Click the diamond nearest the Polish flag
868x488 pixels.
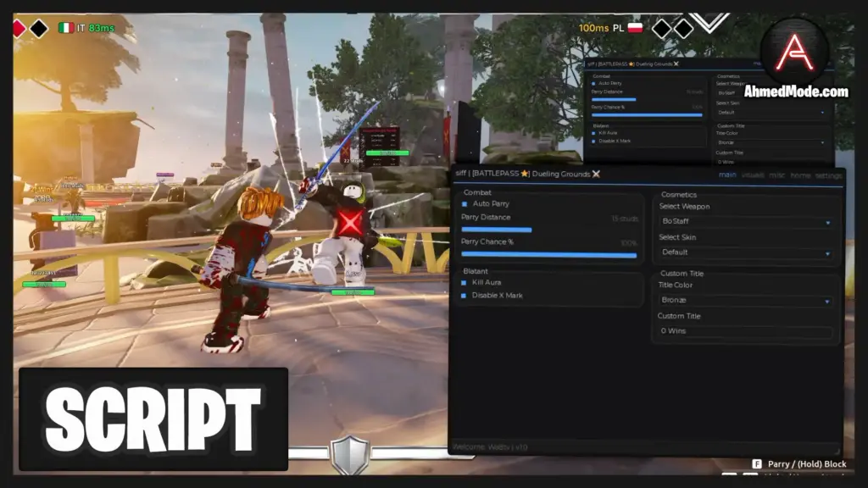661,29
